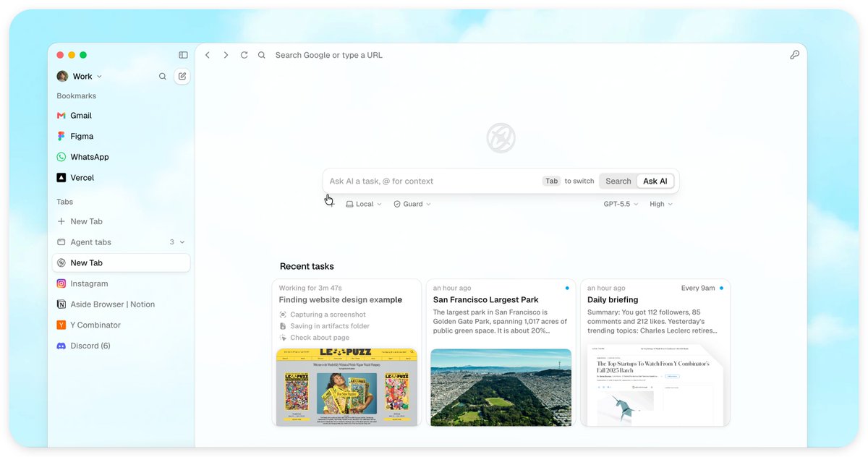
Task: Open the Vercel bookmark
Action: (122, 178)
